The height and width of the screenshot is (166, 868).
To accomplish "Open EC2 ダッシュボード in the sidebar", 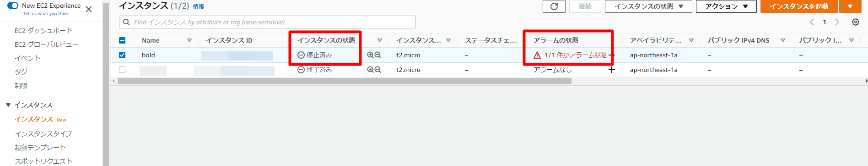I will point(43,31).
